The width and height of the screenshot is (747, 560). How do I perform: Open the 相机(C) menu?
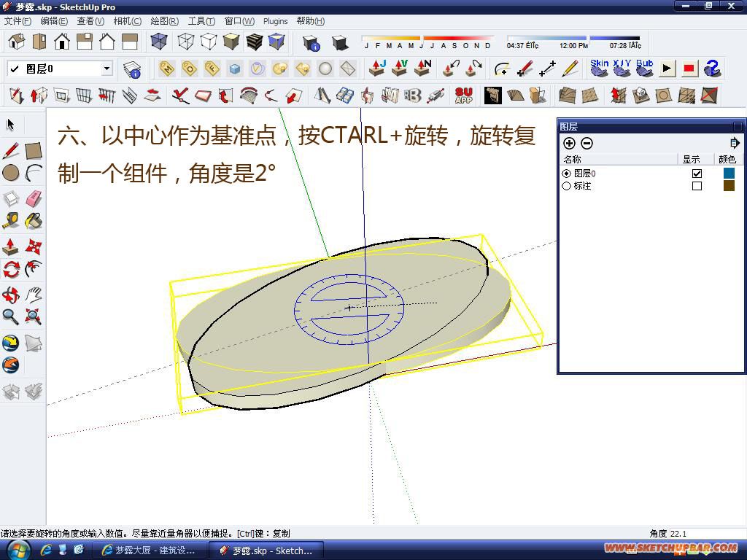point(127,21)
